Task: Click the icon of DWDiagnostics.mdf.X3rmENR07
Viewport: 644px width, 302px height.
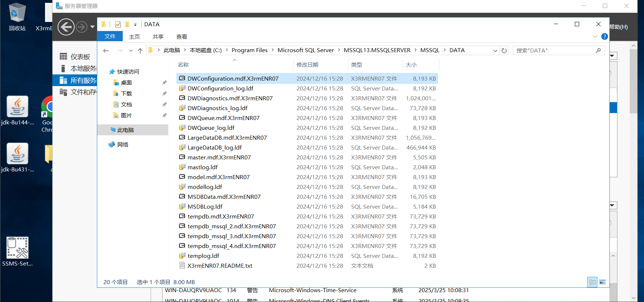Action: coord(182,98)
